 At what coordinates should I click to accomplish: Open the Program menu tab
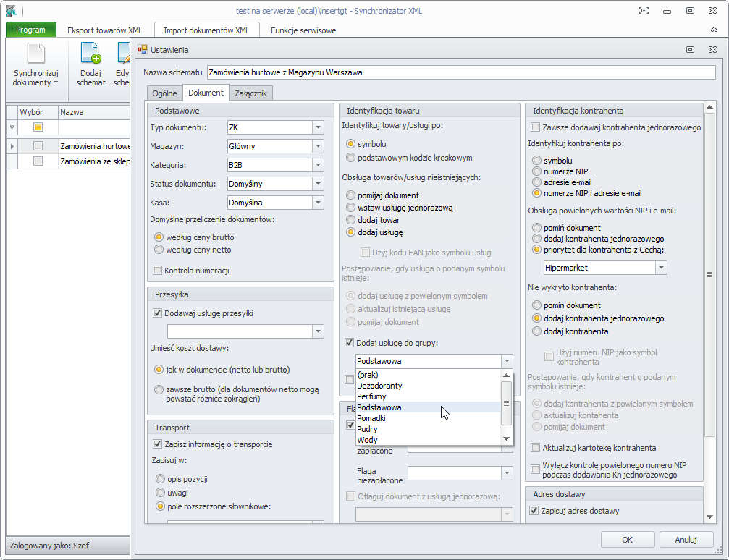(x=30, y=30)
